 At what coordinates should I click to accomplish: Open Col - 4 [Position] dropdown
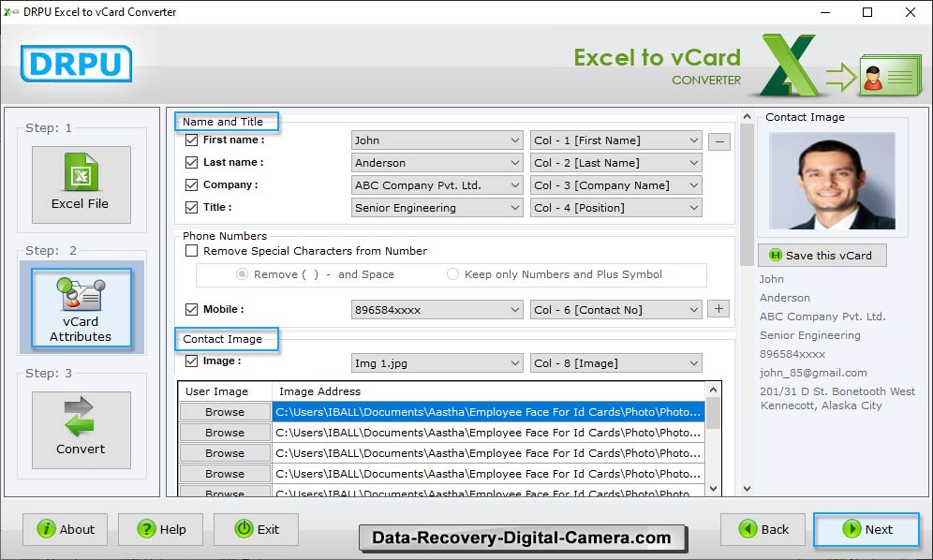click(x=615, y=208)
